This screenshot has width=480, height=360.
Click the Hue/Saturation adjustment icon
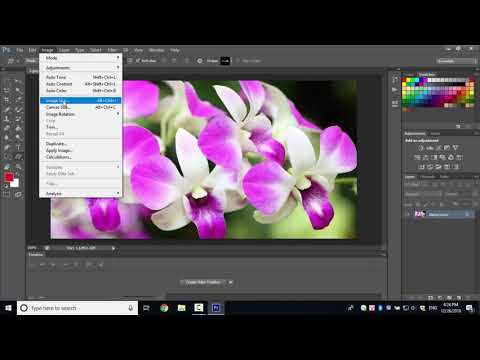[x=417, y=157]
